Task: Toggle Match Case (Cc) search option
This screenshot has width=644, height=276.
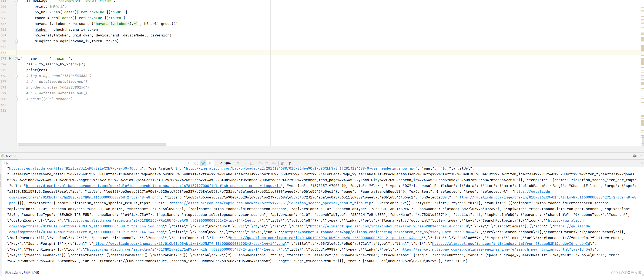Action: click(196, 163)
